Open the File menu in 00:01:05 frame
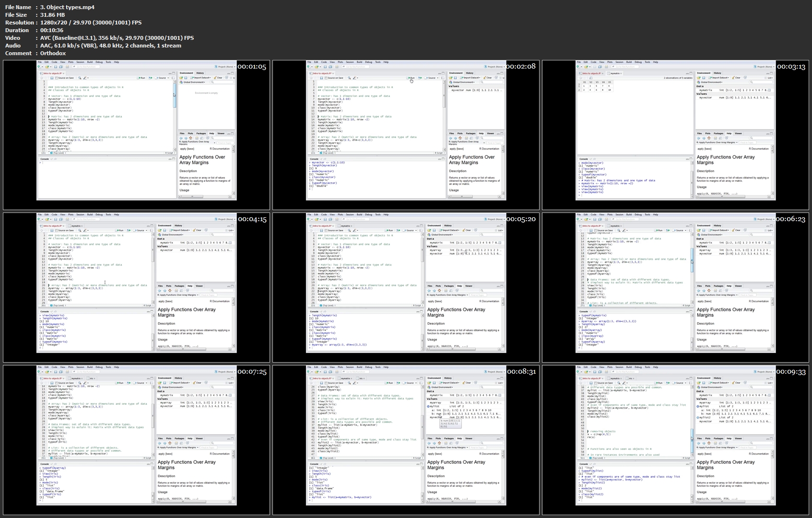The height and width of the screenshot is (518, 812). (40, 62)
